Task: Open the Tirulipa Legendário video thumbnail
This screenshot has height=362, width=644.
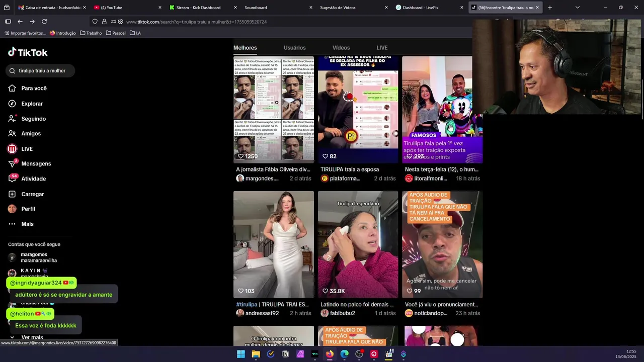Action: [x=358, y=244]
